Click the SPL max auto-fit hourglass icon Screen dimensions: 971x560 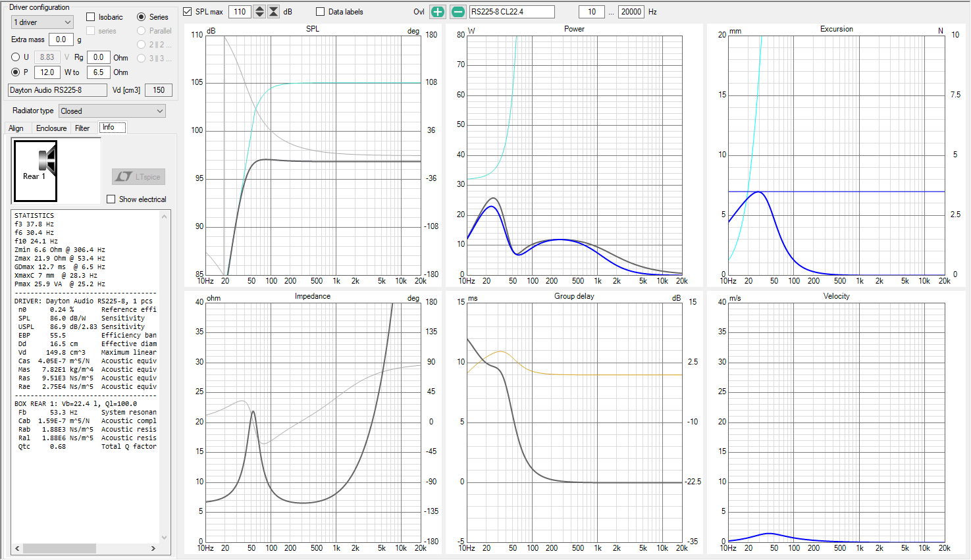pos(274,12)
